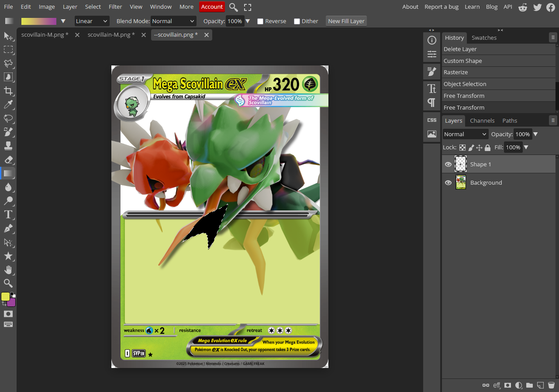Viewport: 559px width, 392px height.
Task: Select the Blur tool
Action: 8,187
